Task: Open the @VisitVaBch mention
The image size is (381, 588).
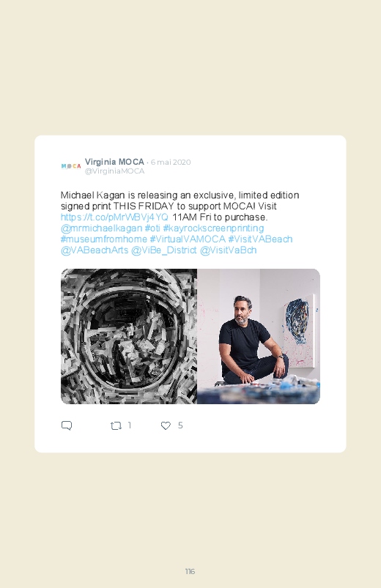Action: coord(228,250)
